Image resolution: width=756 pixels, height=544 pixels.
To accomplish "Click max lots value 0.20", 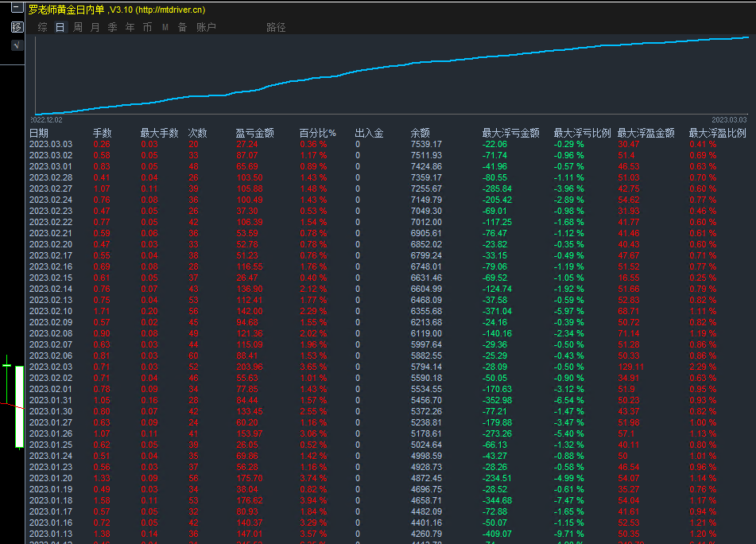I will [149, 311].
